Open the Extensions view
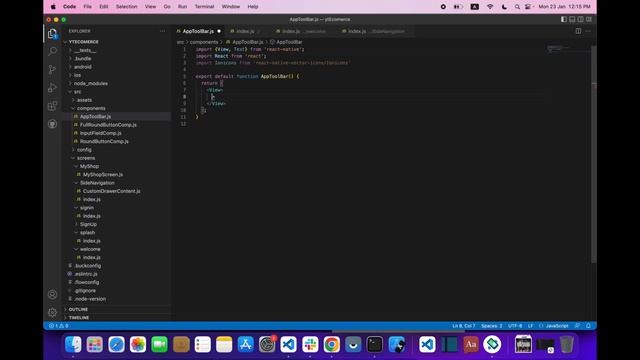 coord(52,106)
